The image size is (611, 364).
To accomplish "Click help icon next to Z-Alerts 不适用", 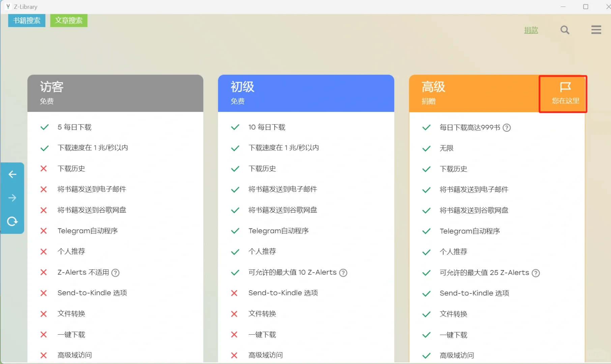I will click(x=115, y=273).
